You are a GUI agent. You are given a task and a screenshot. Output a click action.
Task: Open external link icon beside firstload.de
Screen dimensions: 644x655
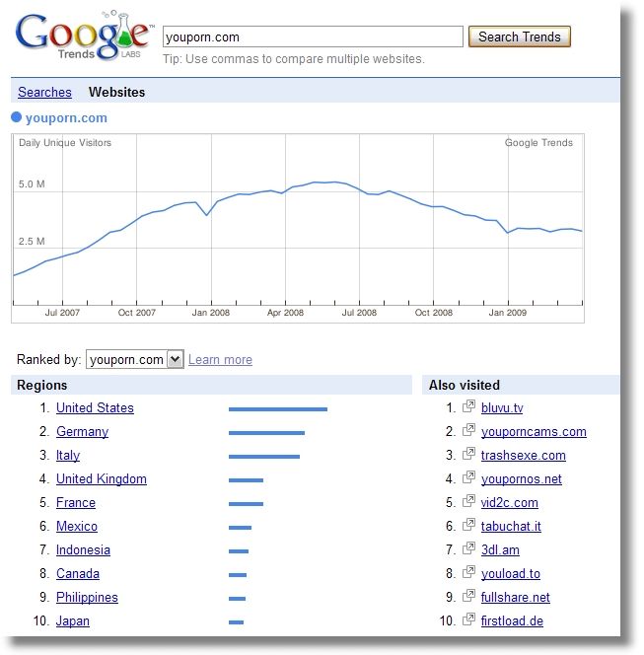click(x=468, y=619)
